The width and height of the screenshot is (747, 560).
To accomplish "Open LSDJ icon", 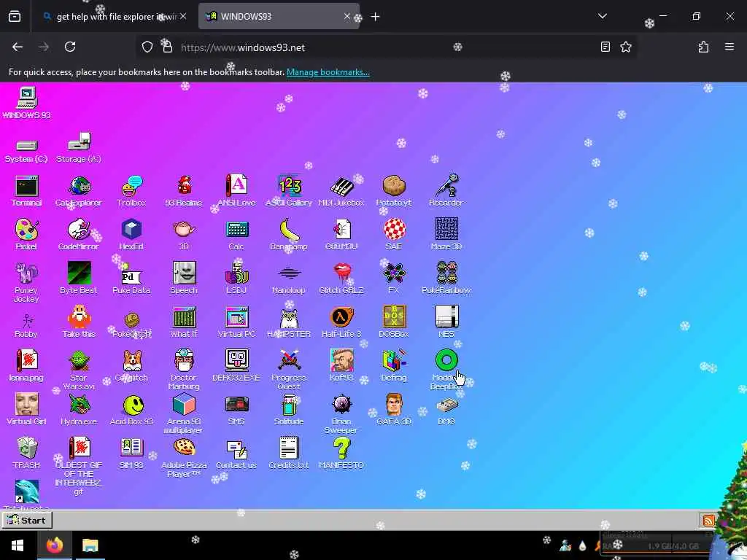I will (236, 279).
